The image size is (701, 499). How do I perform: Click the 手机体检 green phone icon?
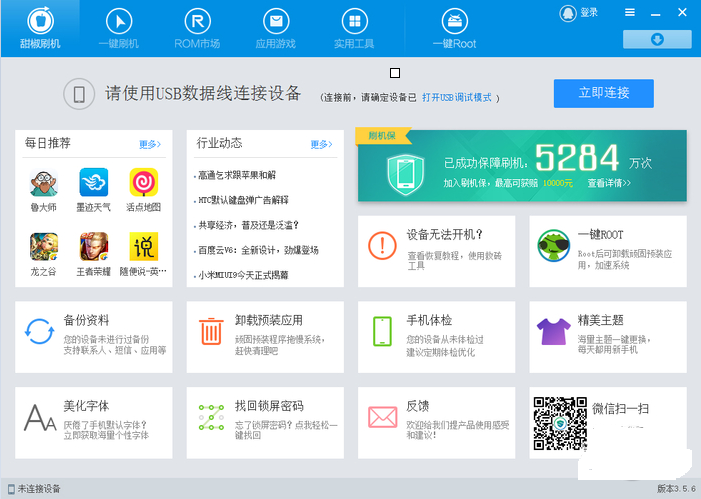(x=382, y=331)
